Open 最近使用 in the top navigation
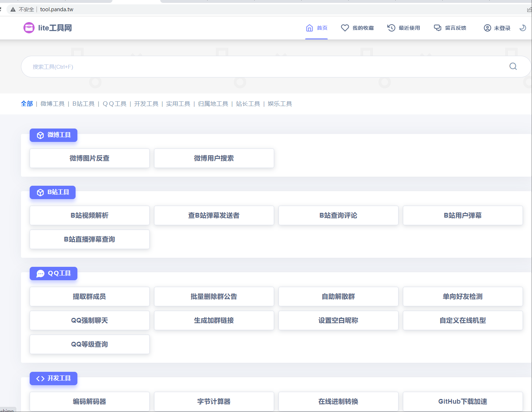 (x=404, y=28)
